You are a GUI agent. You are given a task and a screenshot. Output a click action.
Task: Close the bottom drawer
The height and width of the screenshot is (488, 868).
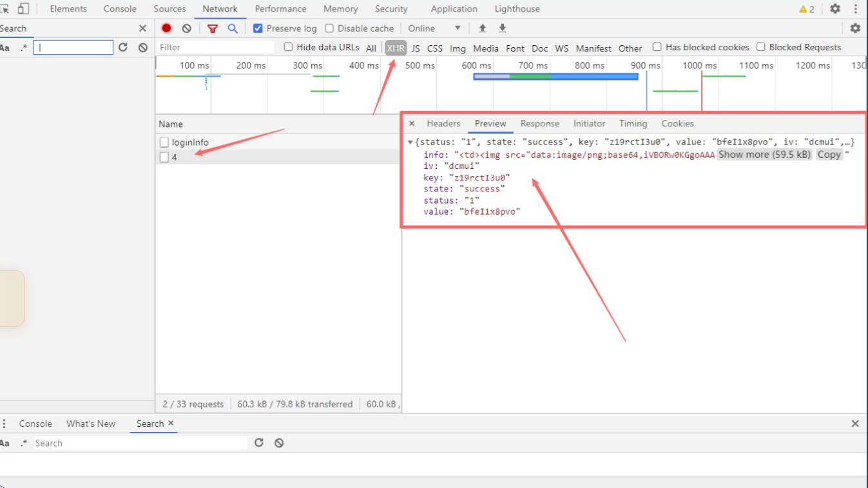tap(855, 424)
